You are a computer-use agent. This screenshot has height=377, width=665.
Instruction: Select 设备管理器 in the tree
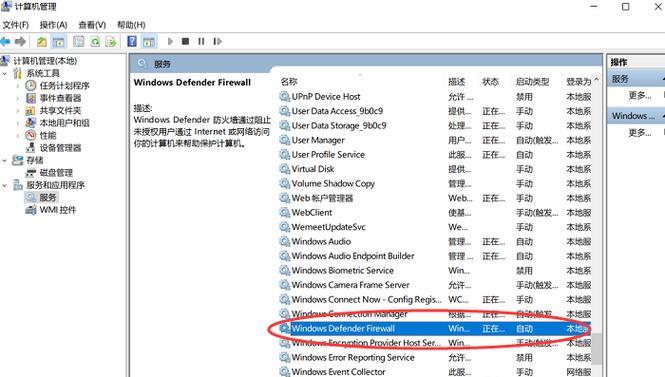click(x=60, y=148)
